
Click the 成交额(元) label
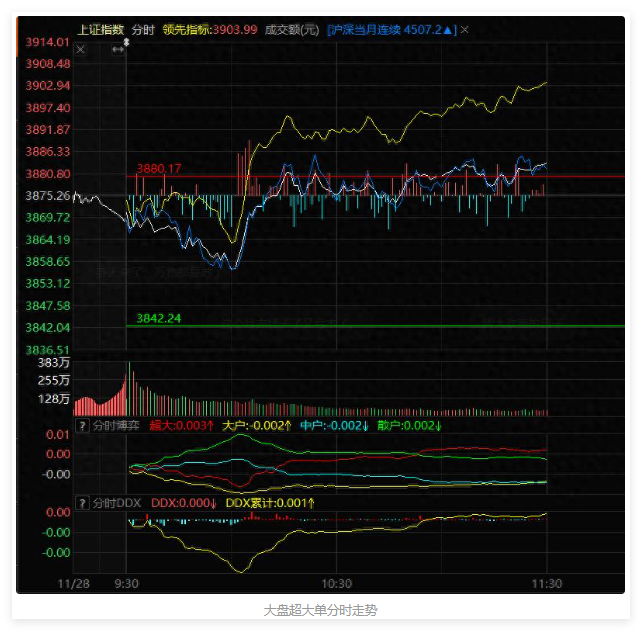tap(292, 30)
